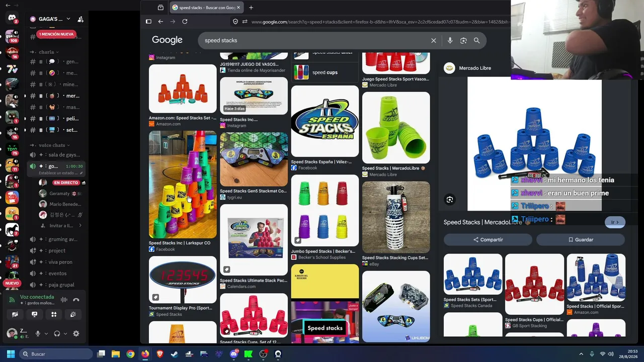Jump to 1 MENCIÓN NUEVA
This screenshot has width=644, height=362.
click(x=56, y=34)
